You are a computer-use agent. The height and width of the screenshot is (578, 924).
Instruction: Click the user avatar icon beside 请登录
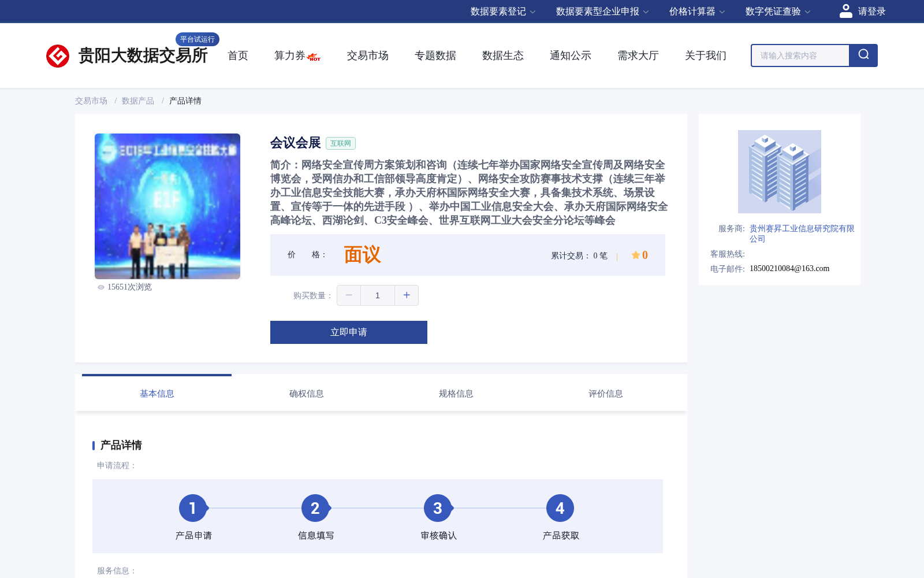tap(846, 11)
